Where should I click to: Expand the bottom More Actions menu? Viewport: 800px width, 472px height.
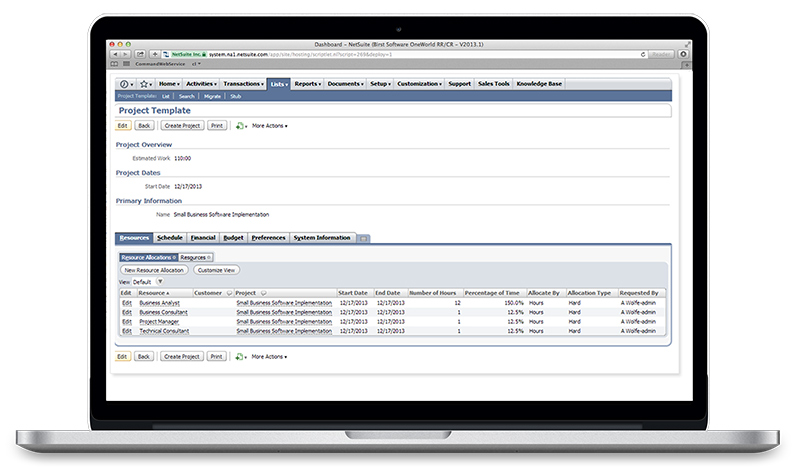pos(270,356)
